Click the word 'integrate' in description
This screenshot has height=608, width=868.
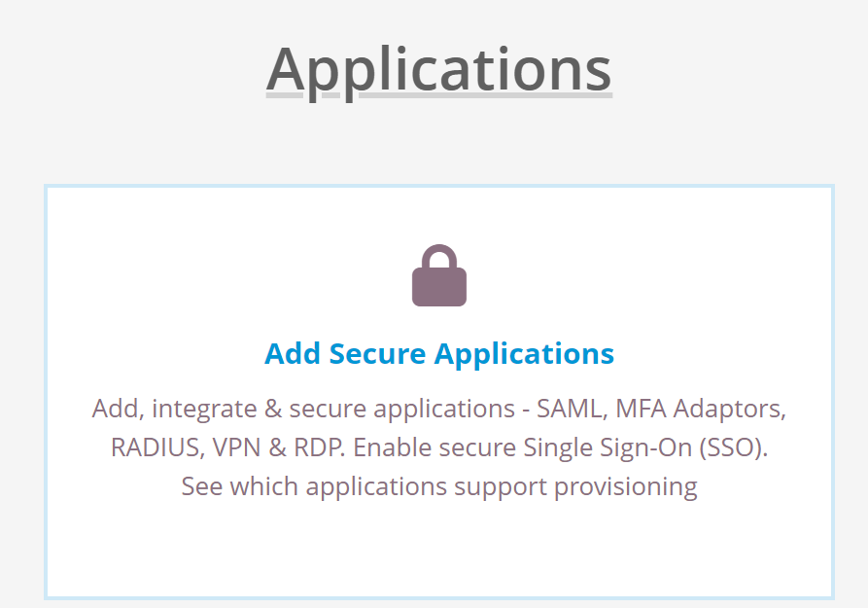click(204, 410)
